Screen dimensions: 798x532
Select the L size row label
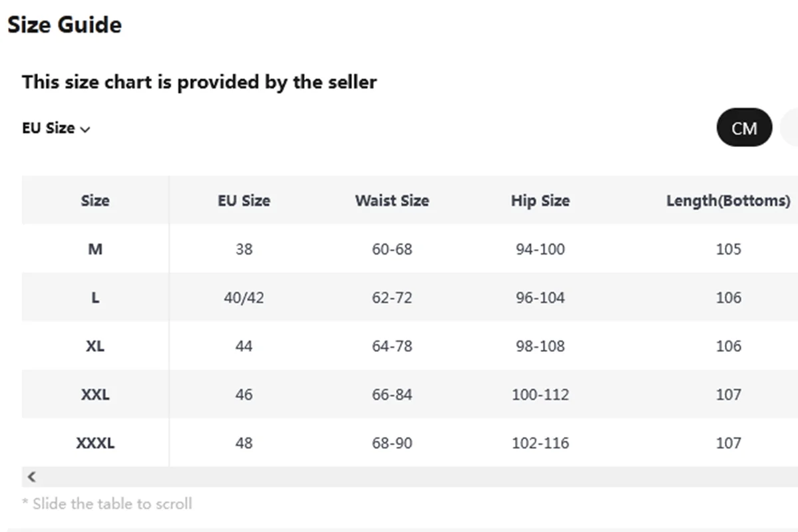click(95, 297)
